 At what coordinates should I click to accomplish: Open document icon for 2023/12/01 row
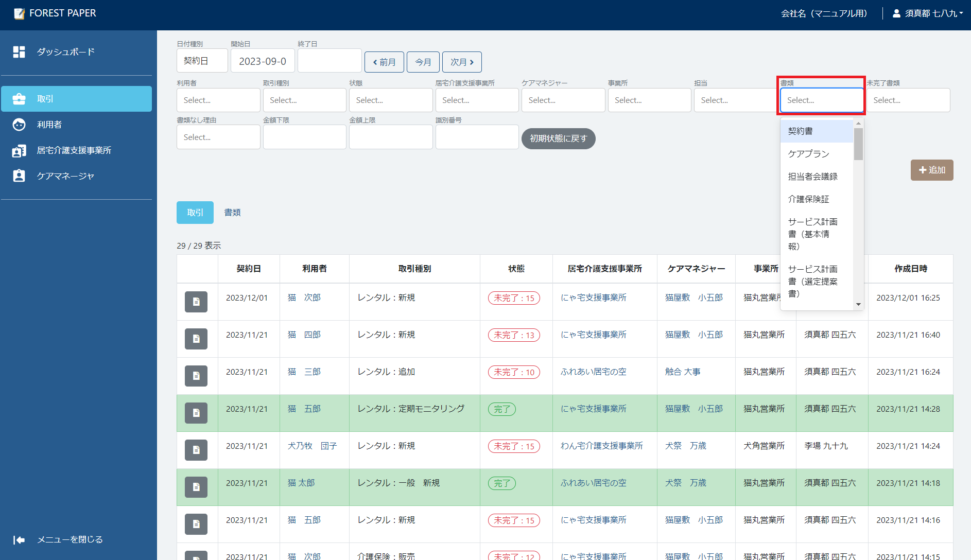pos(196,302)
